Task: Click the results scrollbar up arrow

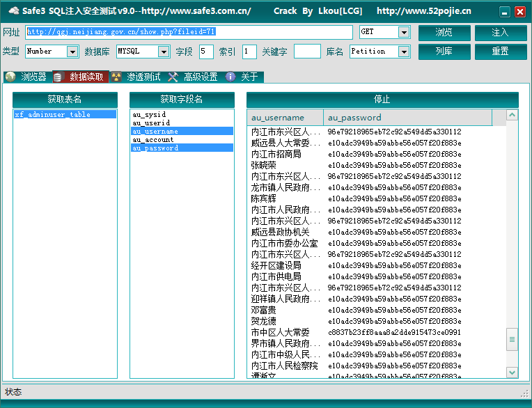Action: click(512, 115)
